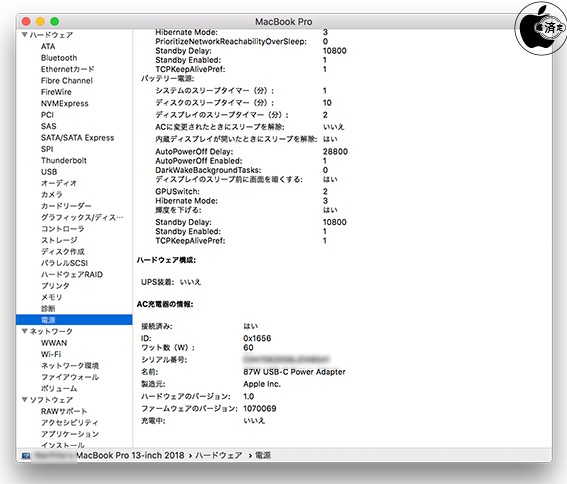567x484 pixels.
Task: Click the PrioritizeNetworkReachabilityOverSleep label
Action: click(231, 42)
